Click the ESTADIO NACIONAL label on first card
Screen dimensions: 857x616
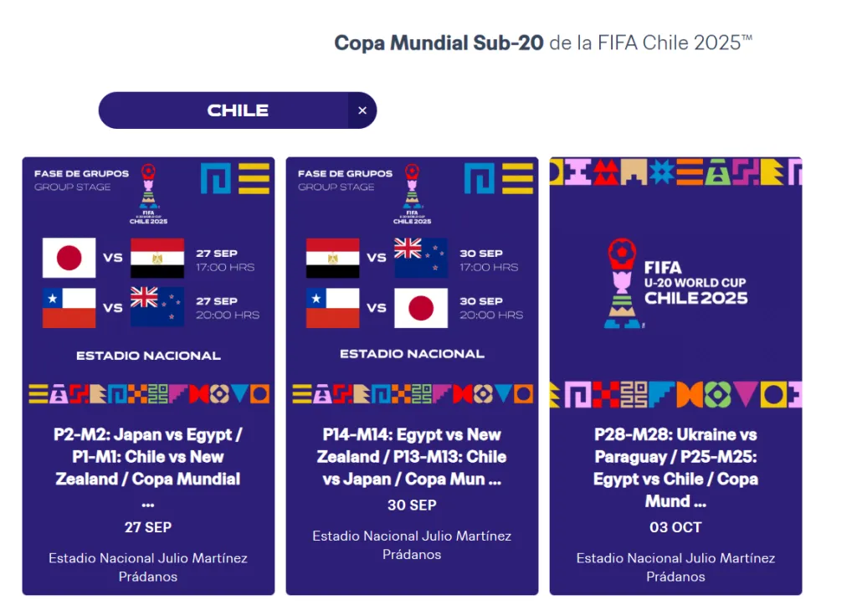click(x=148, y=356)
